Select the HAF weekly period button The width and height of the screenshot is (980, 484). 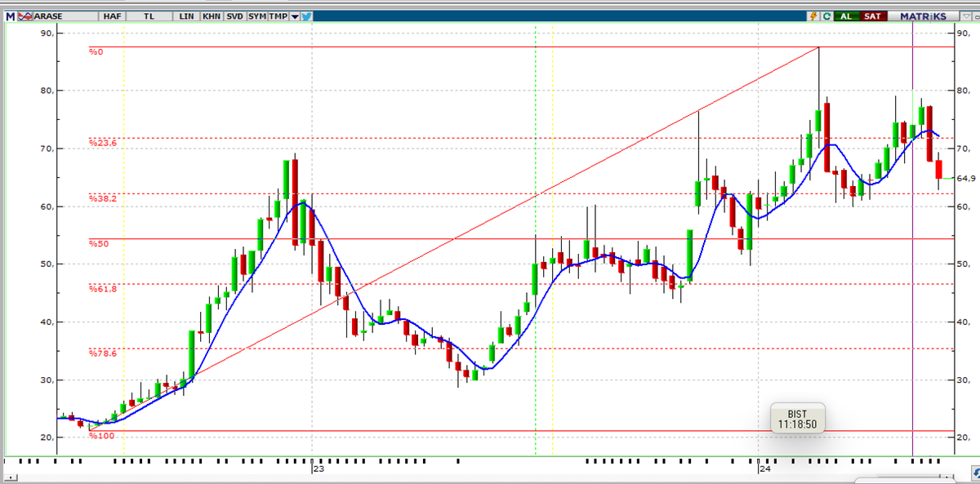112,16
